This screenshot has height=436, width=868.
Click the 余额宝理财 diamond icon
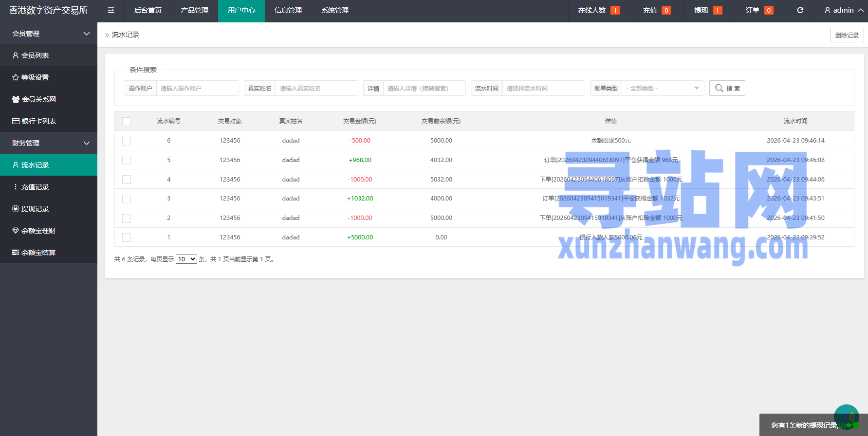click(x=16, y=231)
